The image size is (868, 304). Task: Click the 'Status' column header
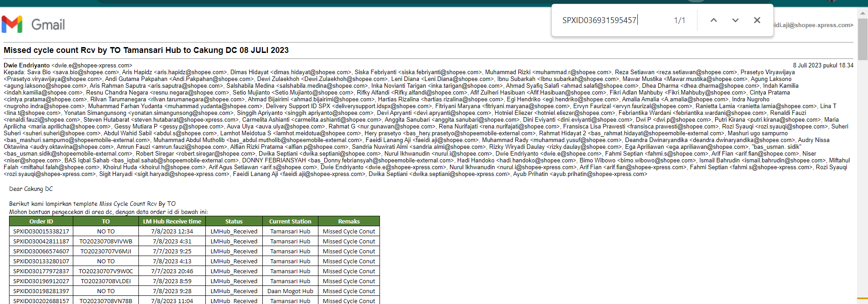pos(234,222)
